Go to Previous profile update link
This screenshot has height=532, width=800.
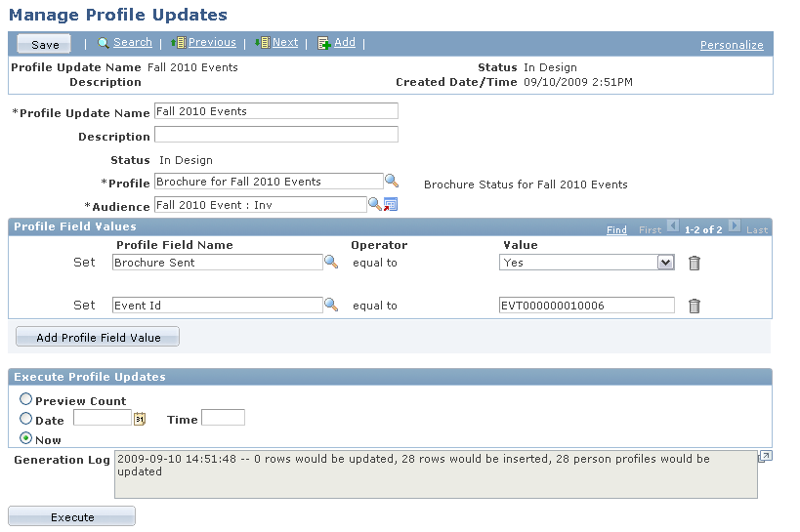tap(212, 42)
